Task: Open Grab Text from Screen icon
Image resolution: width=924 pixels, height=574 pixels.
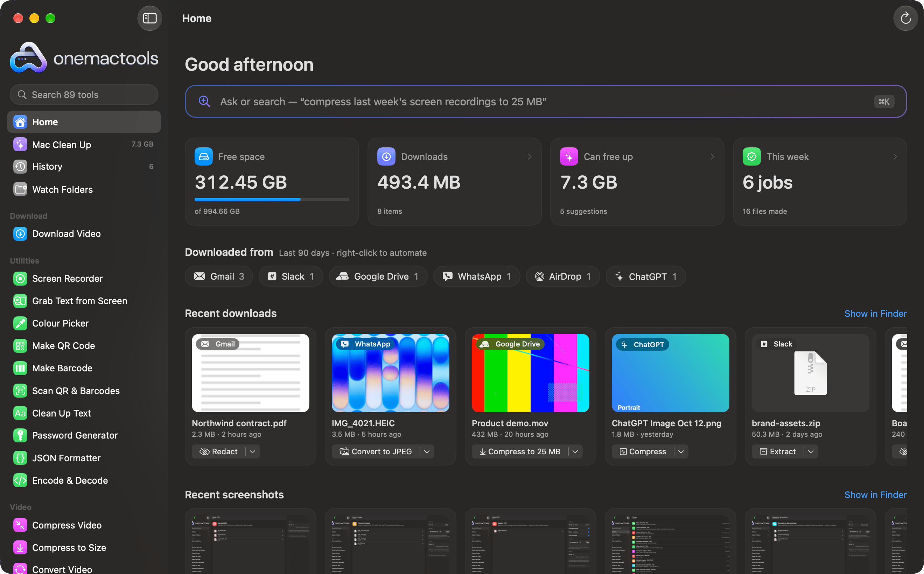Action: click(20, 301)
